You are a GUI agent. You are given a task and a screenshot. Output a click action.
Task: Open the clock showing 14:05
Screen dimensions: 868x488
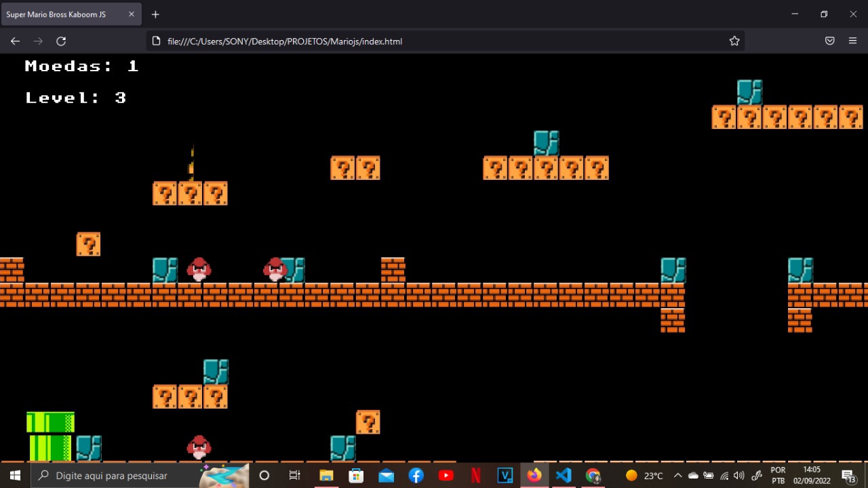pos(812,476)
